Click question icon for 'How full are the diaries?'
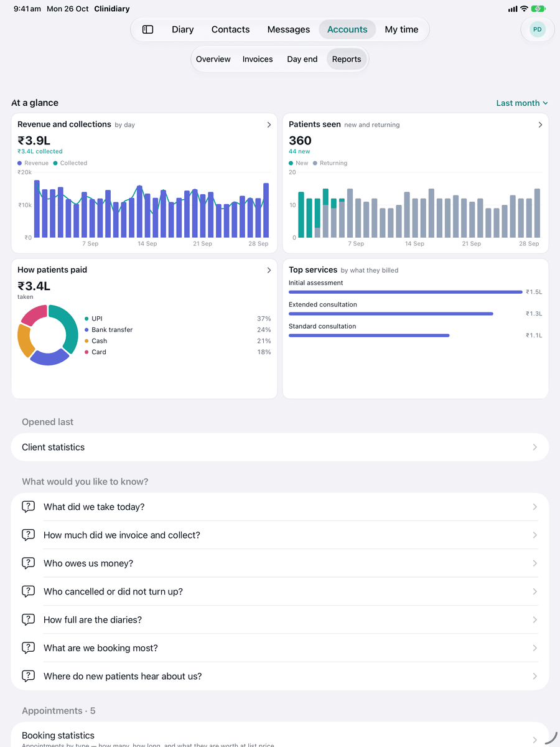The image size is (560, 747). (28, 619)
